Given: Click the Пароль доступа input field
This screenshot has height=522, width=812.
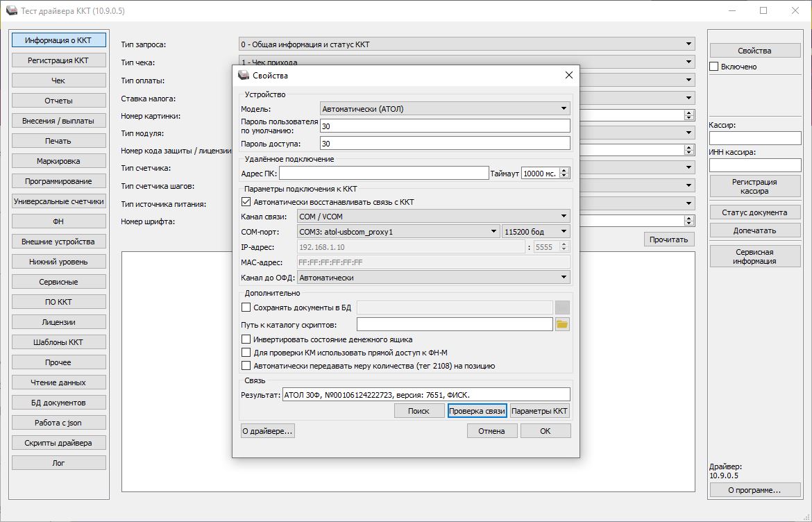Looking at the screenshot, I should 444,143.
